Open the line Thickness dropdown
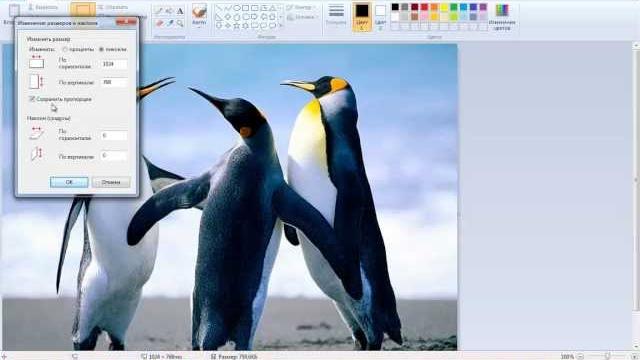Image resolution: width=640 pixels, height=360 pixels. pyautogui.click(x=336, y=14)
